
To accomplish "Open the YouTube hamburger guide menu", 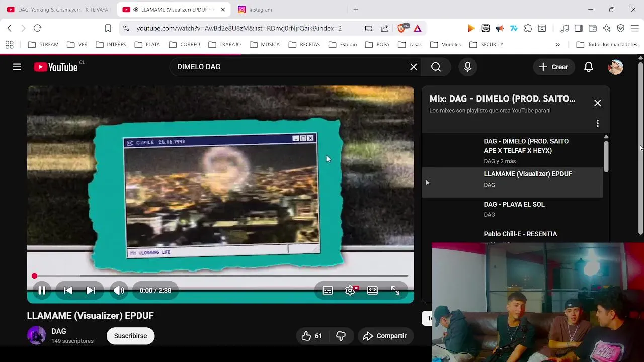I will click(x=17, y=67).
